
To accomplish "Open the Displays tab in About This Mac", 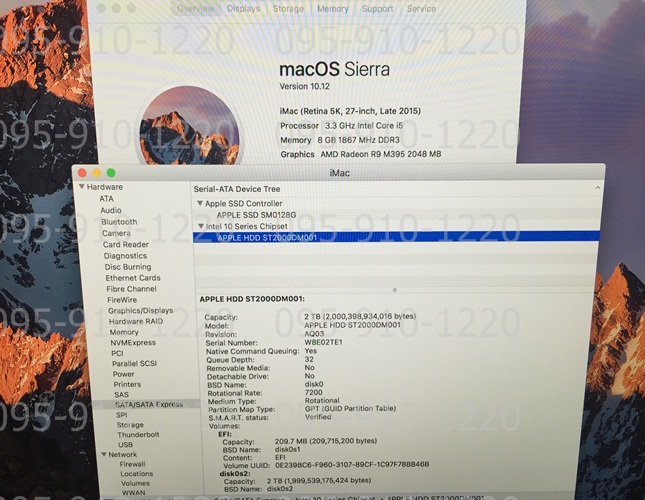I will pos(244,9).
